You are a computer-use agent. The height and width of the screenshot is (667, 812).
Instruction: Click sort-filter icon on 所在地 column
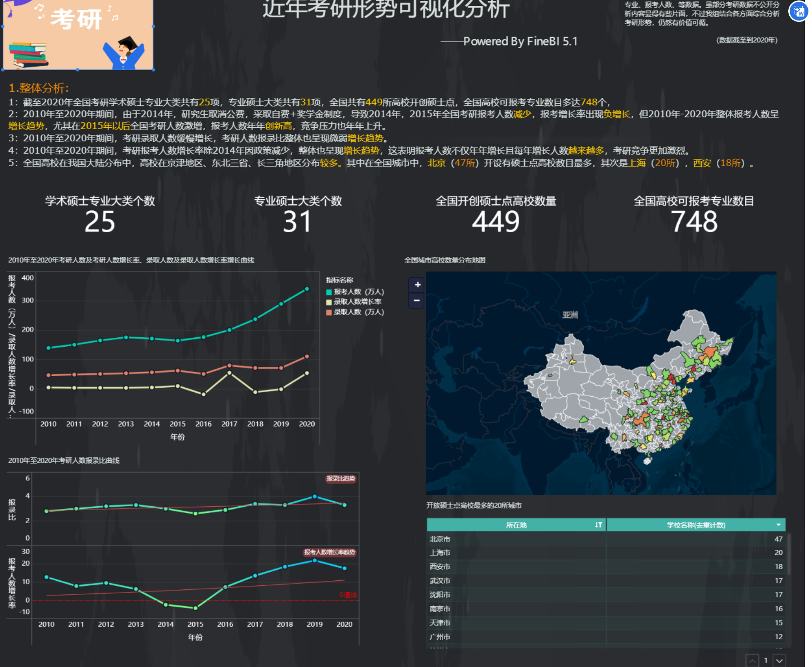(598, 525)
